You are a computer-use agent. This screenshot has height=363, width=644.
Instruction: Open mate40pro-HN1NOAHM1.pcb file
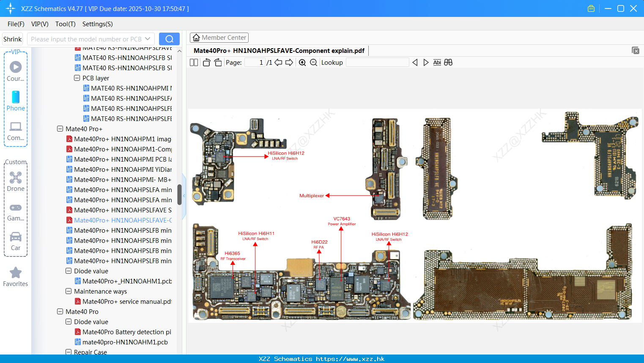tap(121, 342)
